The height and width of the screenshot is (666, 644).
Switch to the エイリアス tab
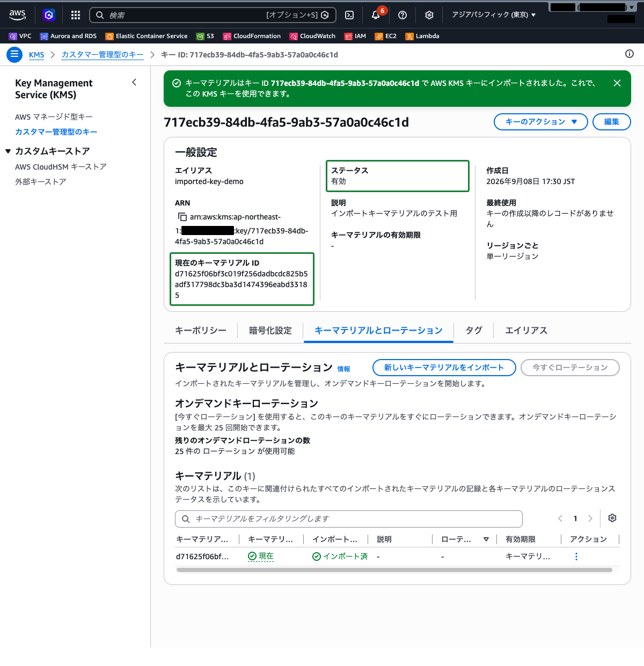(526, 331)
